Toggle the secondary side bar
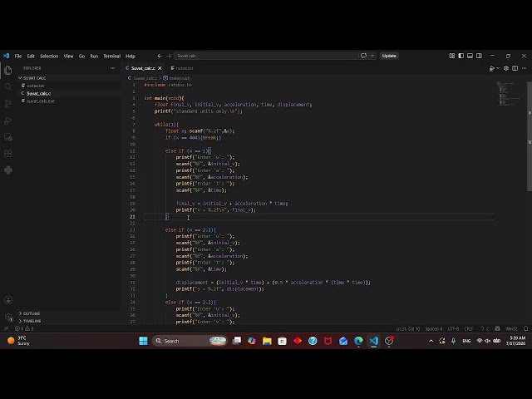This screenshot has height=399, width=532. 479,56
